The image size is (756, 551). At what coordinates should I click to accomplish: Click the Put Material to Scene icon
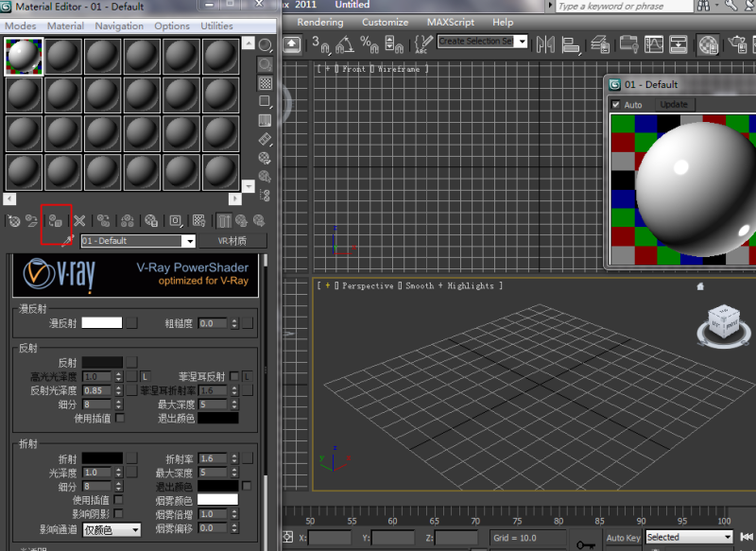[30, 221]
